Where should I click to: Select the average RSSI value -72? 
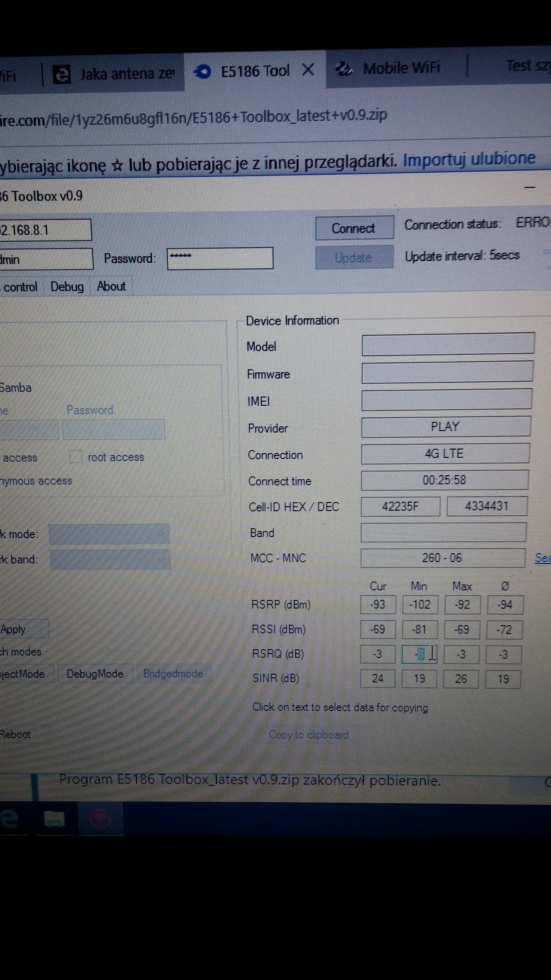pos(504,630)
